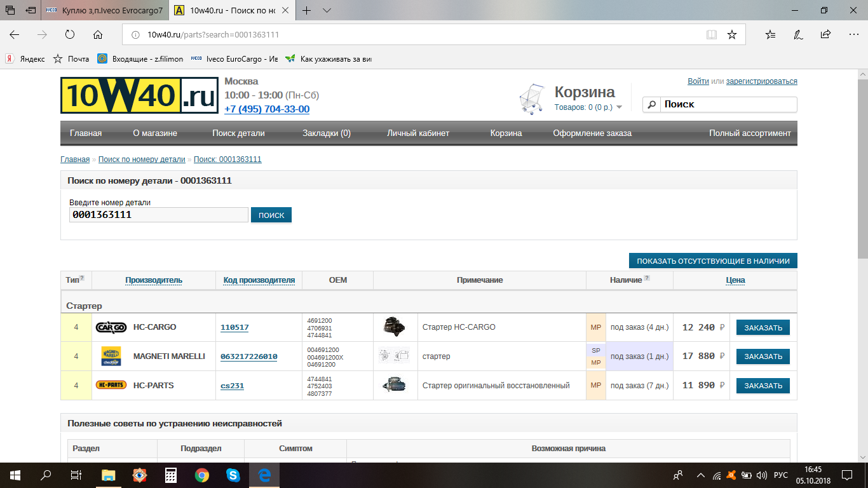Open Skype from the taskbar
This screenshot has height=488, width=868.
click(x=233, y=475)
